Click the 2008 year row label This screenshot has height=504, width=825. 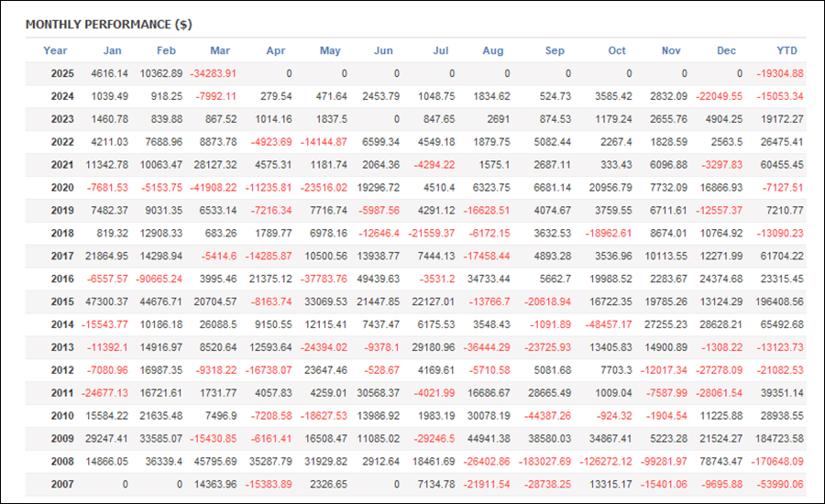click(x=62, y=461)
